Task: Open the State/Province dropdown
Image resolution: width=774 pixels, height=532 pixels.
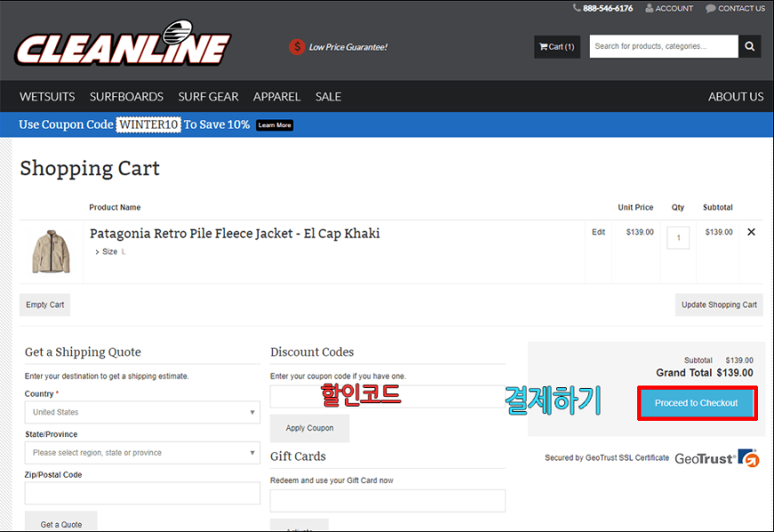Action: pyautogui.click(x=142, y=453)
